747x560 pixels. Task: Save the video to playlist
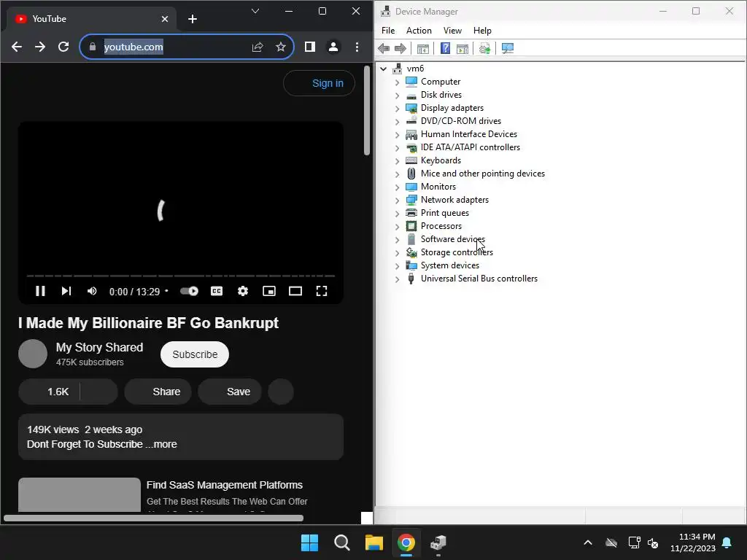[230, 392]
